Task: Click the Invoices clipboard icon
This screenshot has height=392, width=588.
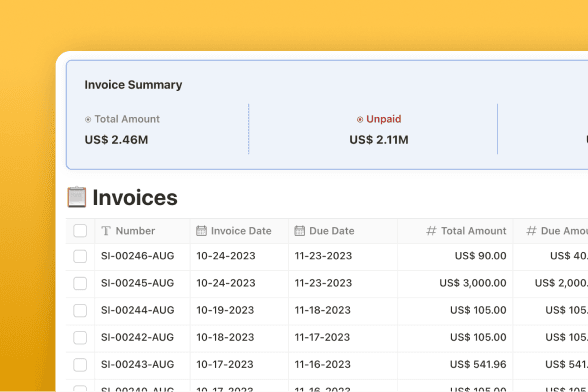Action: tap(77, 197)
